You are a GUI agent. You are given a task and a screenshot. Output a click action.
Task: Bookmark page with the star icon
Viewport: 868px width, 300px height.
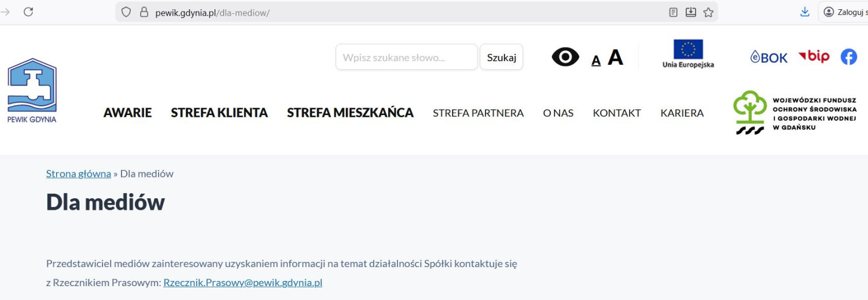708,12
